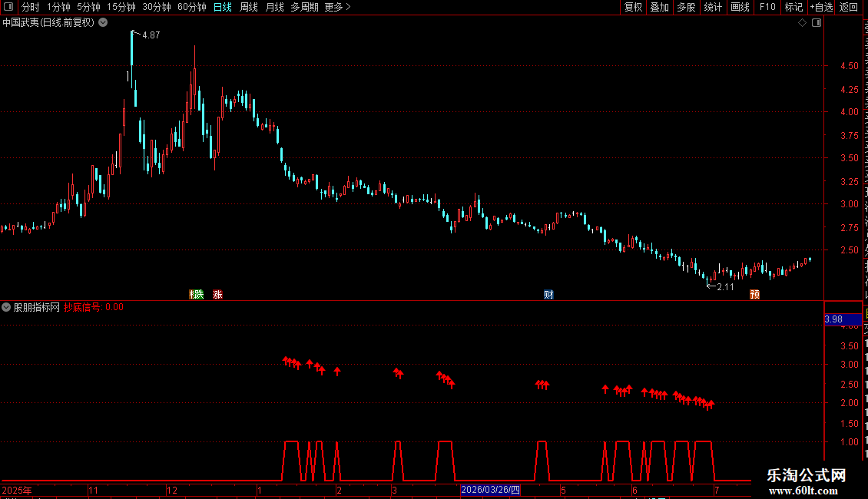Click the 4.87 high price label
Viewport: 868px width, 499px height.
pyautogui.click(x=151, y=35)
